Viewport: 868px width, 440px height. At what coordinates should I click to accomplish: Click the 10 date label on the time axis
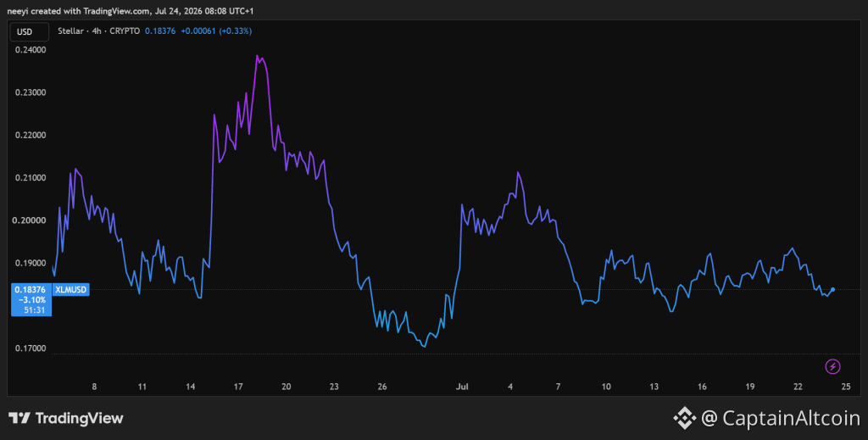pos(606,387)
